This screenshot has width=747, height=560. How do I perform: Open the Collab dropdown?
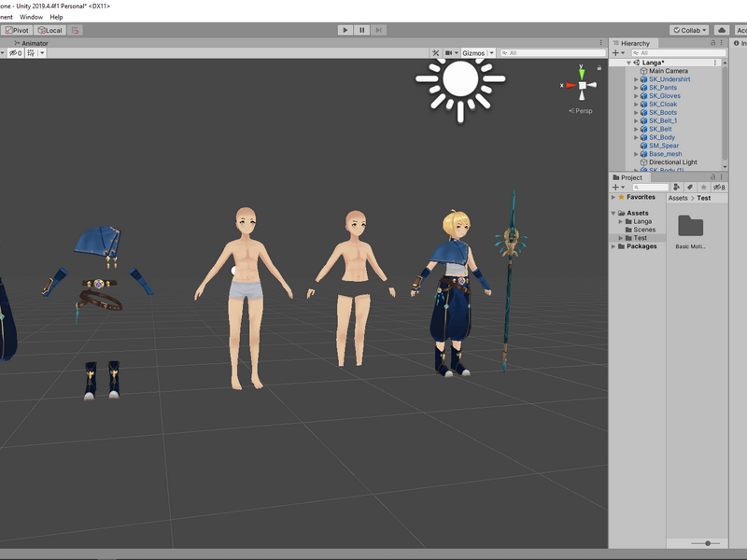click(x=689, y=30)
